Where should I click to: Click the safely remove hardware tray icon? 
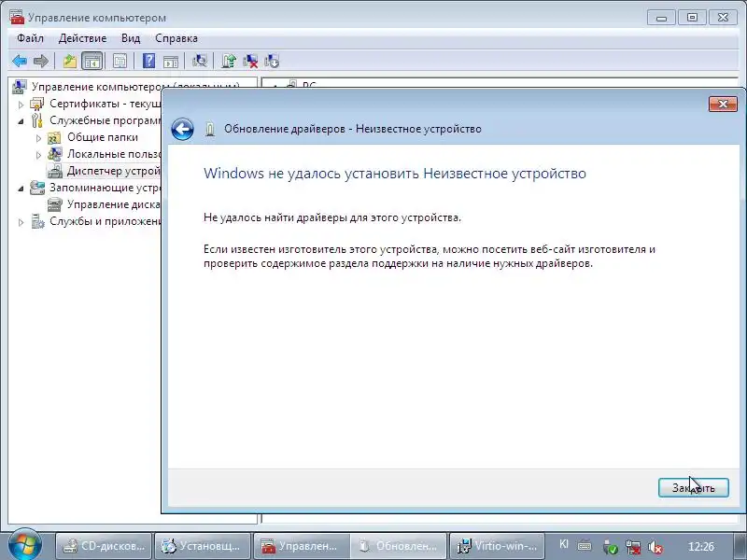tap(610, 547)
